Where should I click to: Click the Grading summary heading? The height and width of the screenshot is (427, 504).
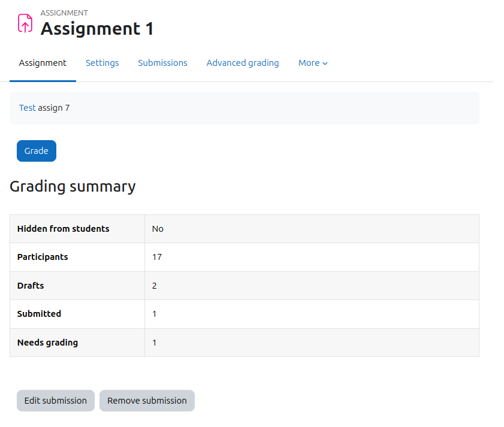73,187
